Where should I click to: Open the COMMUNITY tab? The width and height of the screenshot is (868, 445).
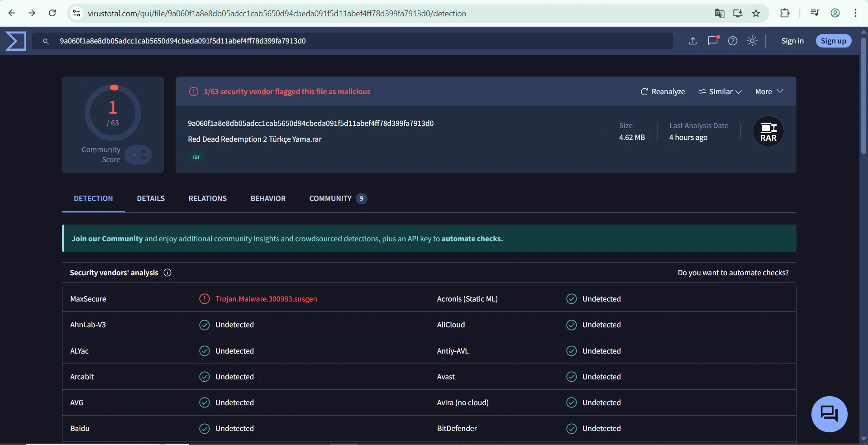click(338, 198)
